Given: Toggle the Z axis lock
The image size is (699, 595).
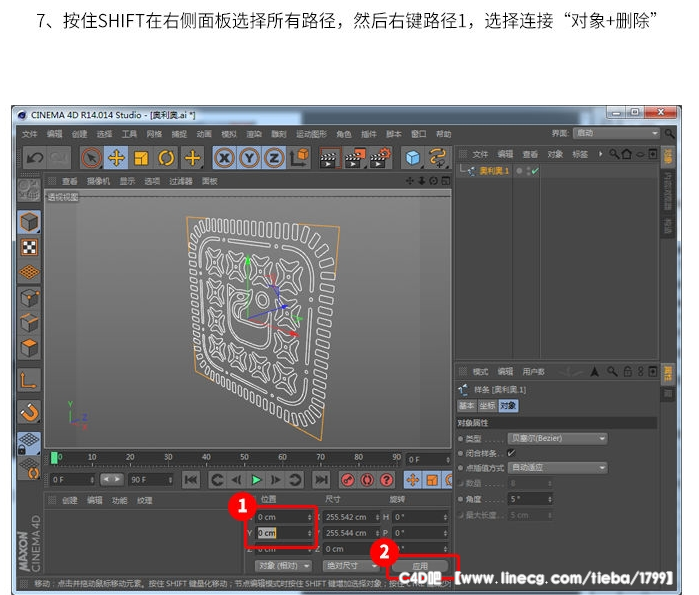Looking at the screenshot, I should (274, 158).
